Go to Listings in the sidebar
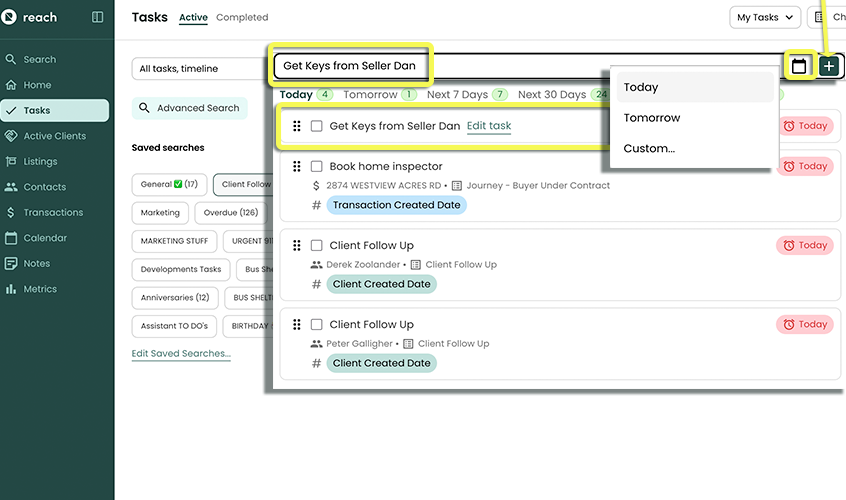846x500 pixels. pos(40,161)
